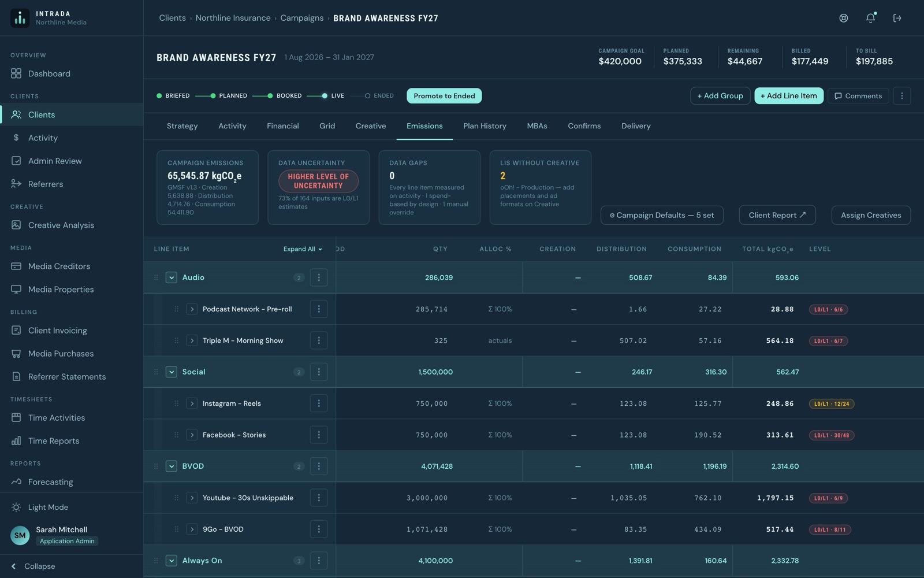Collapse the BVOD group
This screenshot has width=924, height=578.
pyautogui.click(x=171, y=466)
